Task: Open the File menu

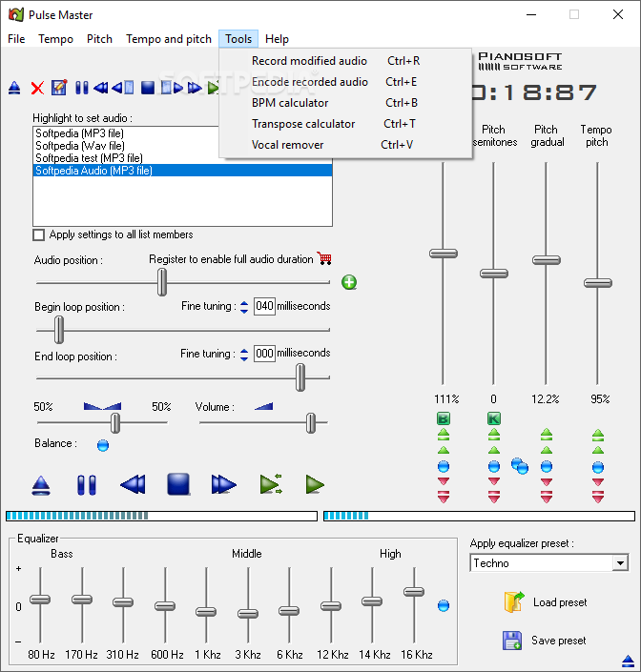Action: pyautogui.click(x=16, y=39)
